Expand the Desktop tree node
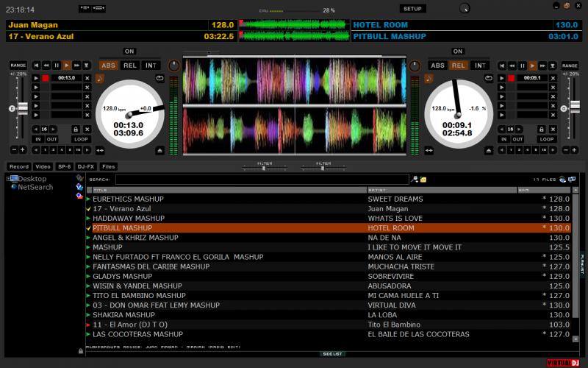This screenshot has height=368, width=588. click(x=8, y=179)
